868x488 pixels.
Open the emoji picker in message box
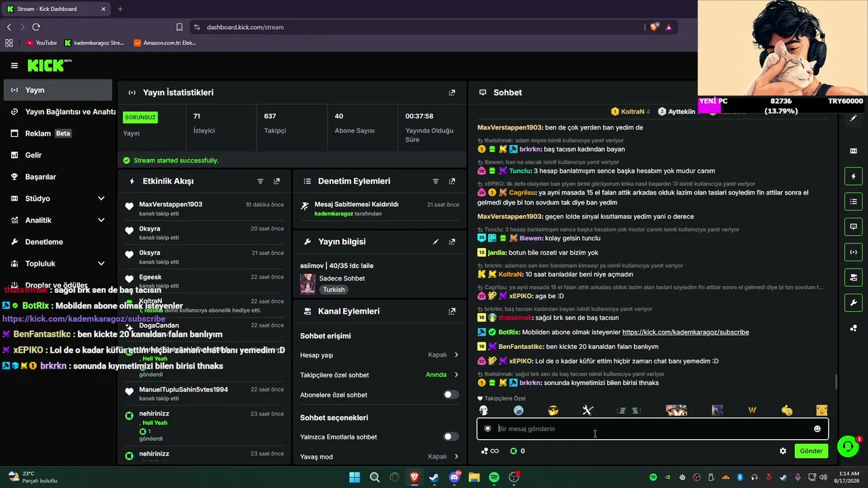coord(817,429)
